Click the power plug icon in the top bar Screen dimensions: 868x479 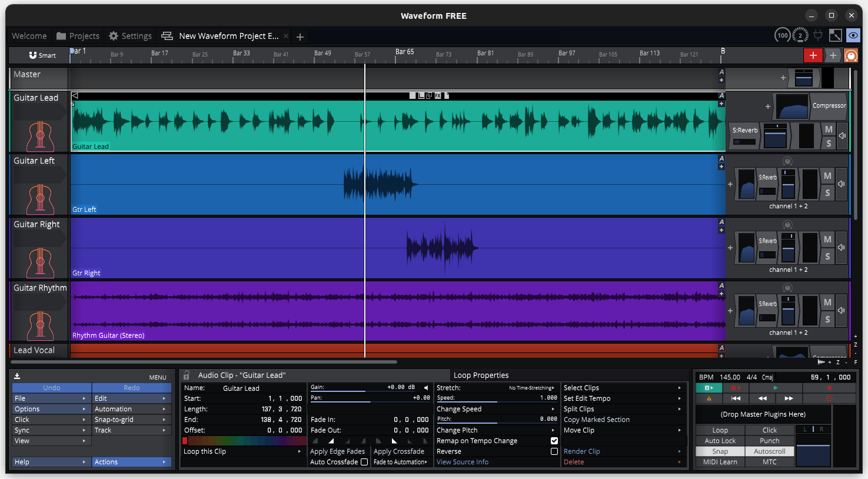(x=818, y=35)
